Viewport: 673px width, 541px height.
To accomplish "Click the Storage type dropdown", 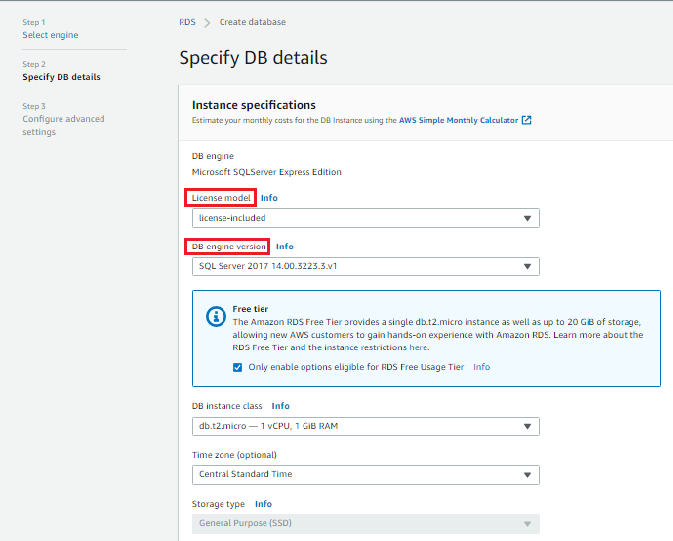I will [x=365, y=523].
